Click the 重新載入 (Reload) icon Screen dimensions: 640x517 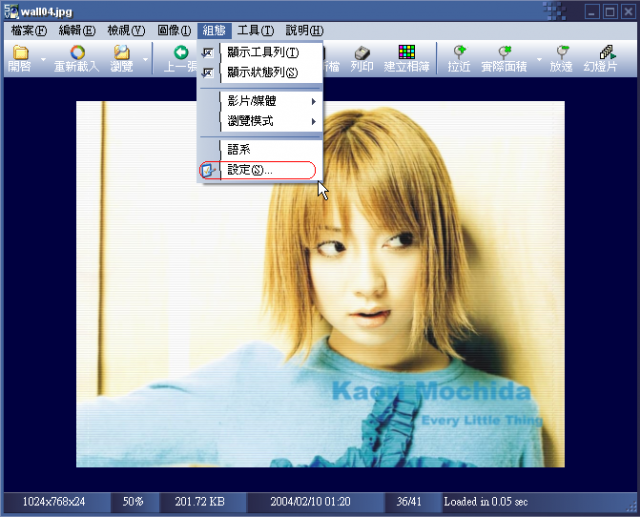coord(77,53)
